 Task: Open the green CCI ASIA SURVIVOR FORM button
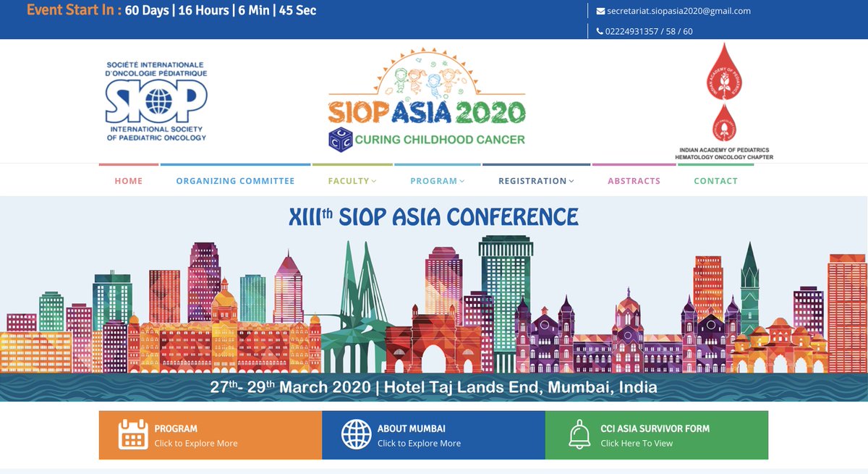coord(657,435)
